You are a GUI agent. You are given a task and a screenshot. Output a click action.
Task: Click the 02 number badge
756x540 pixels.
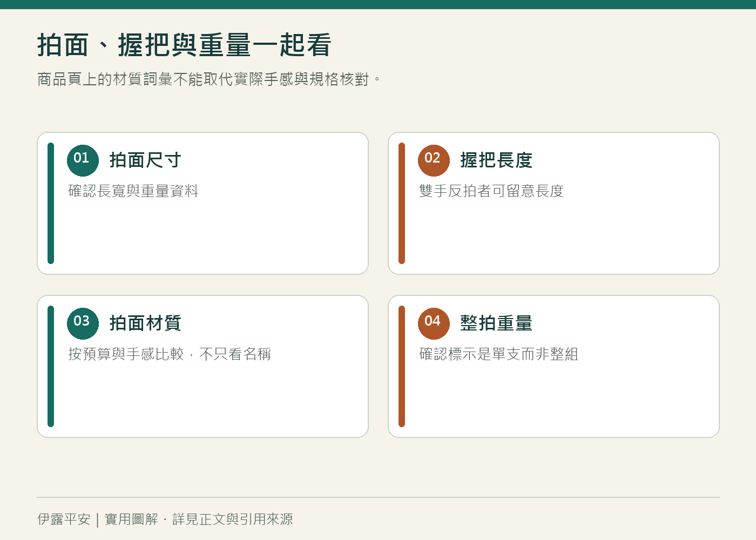(x=434, y=160)
